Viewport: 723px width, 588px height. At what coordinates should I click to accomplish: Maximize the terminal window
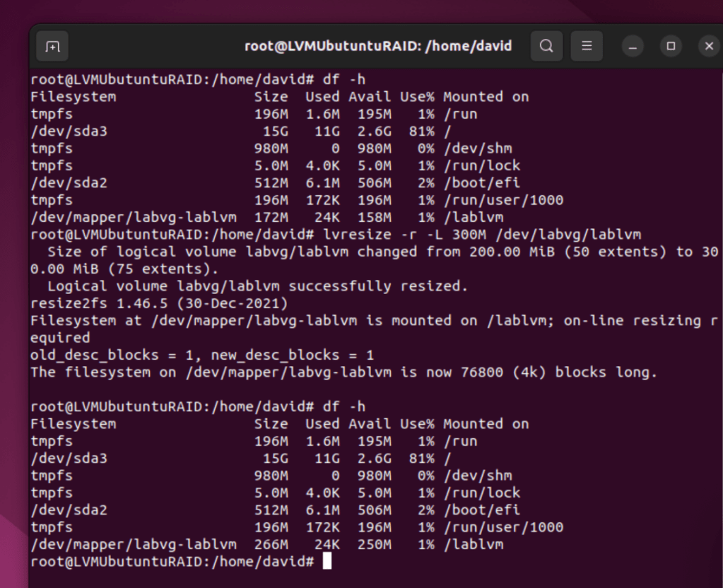pos(671,47)
